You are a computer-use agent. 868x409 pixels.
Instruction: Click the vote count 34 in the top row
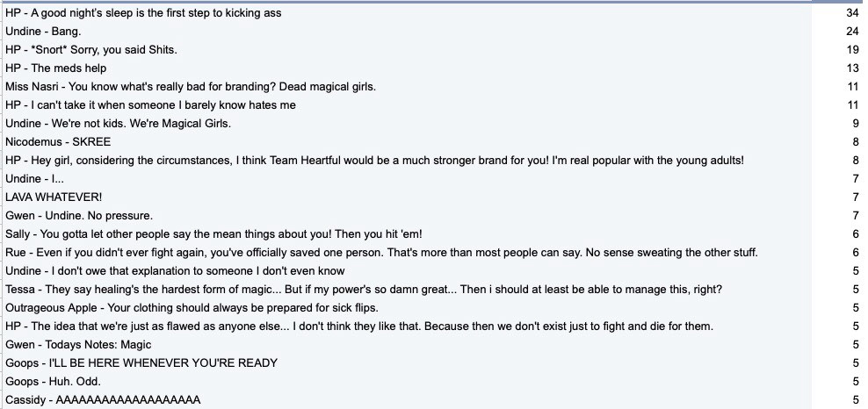coord(851,13)
